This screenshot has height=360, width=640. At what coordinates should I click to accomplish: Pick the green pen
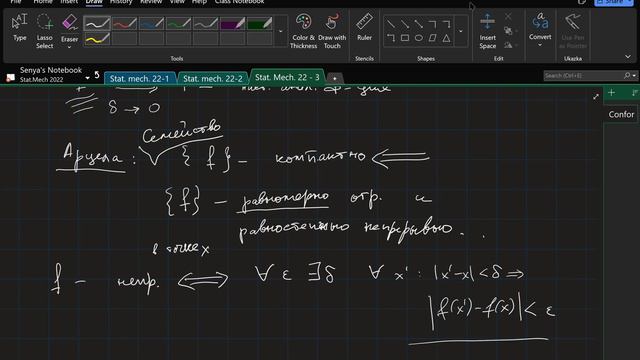click(x=178, y=23)
